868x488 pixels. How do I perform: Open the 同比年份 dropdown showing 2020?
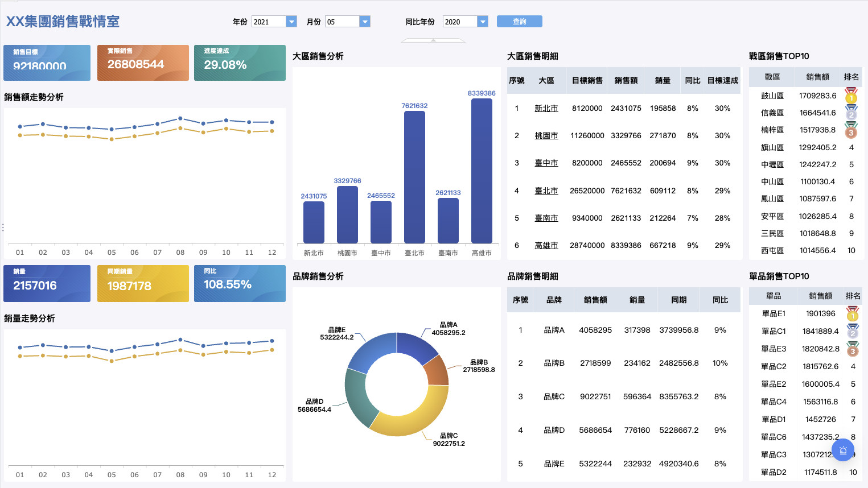point(483,22)
